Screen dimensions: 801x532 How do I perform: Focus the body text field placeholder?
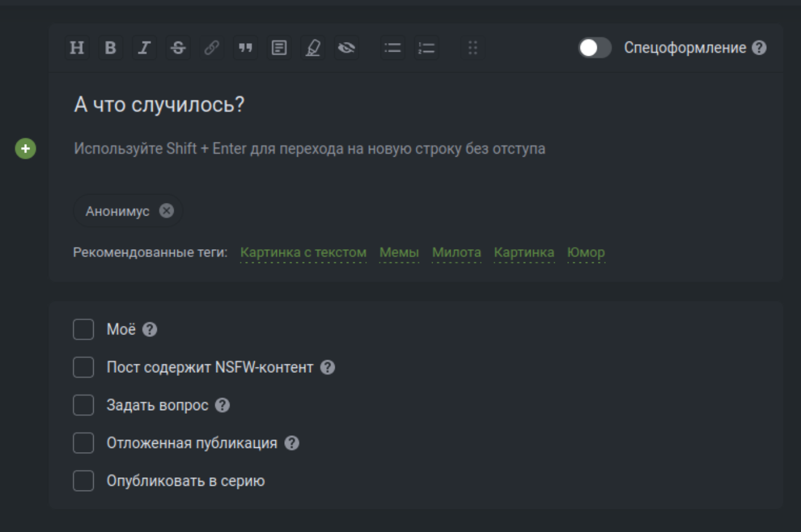pos(309,149)
